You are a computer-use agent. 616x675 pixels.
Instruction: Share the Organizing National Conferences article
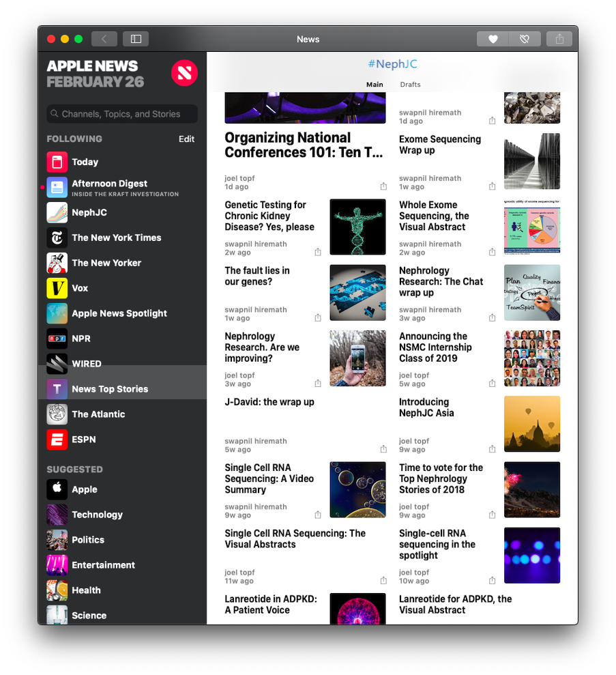click(383, 186)
